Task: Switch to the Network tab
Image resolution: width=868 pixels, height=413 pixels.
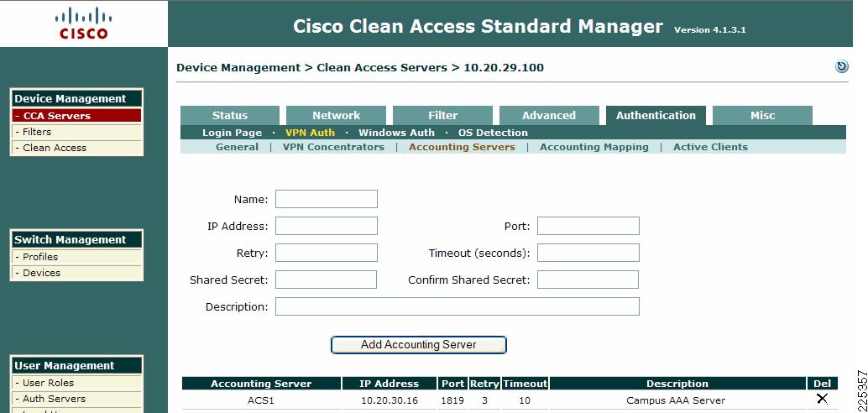Action: click(336, 115)
